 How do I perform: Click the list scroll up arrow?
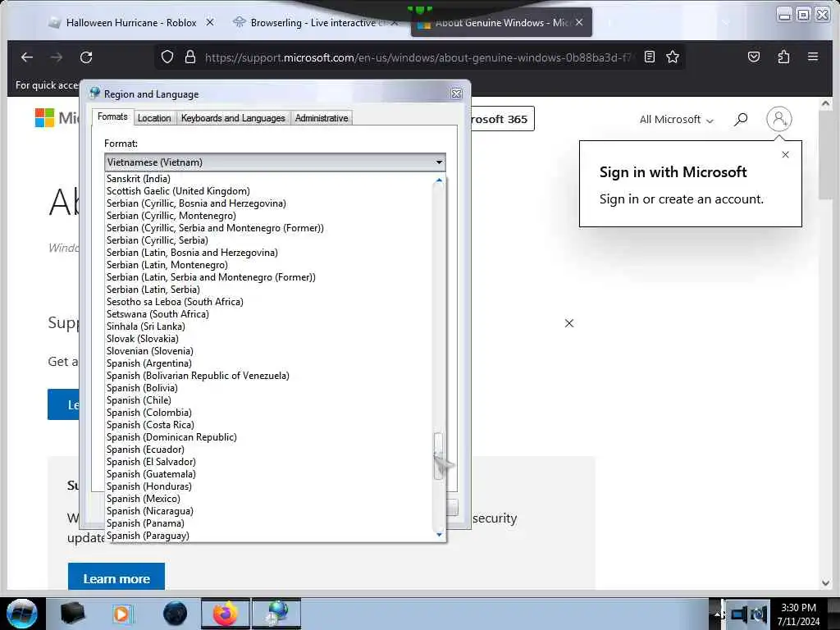tap(440, 180)
